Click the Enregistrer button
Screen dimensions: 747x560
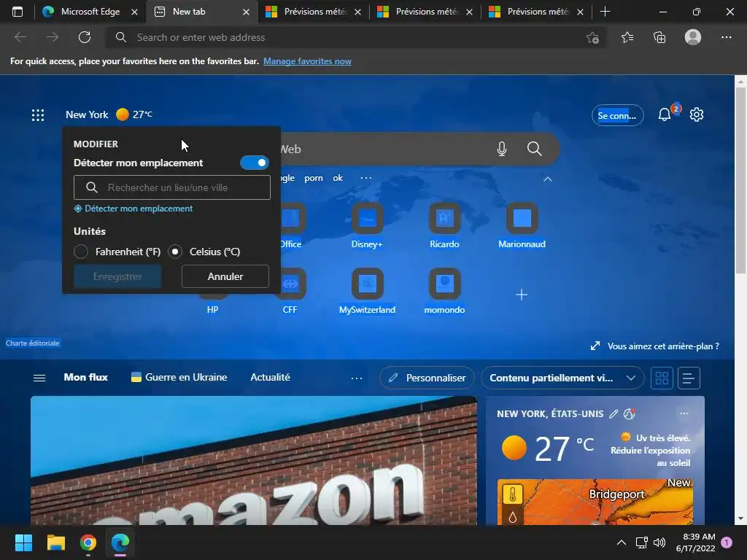(117, 276)
